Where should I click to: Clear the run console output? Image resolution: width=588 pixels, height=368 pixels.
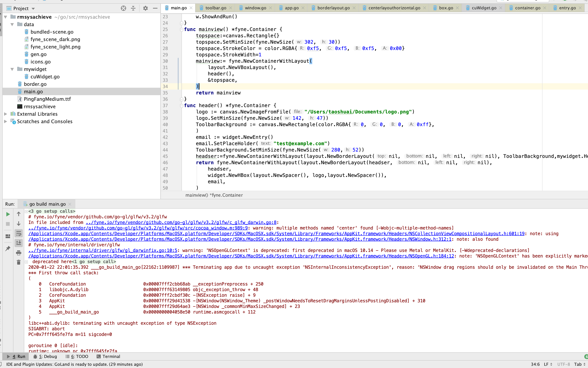(19, 262)
